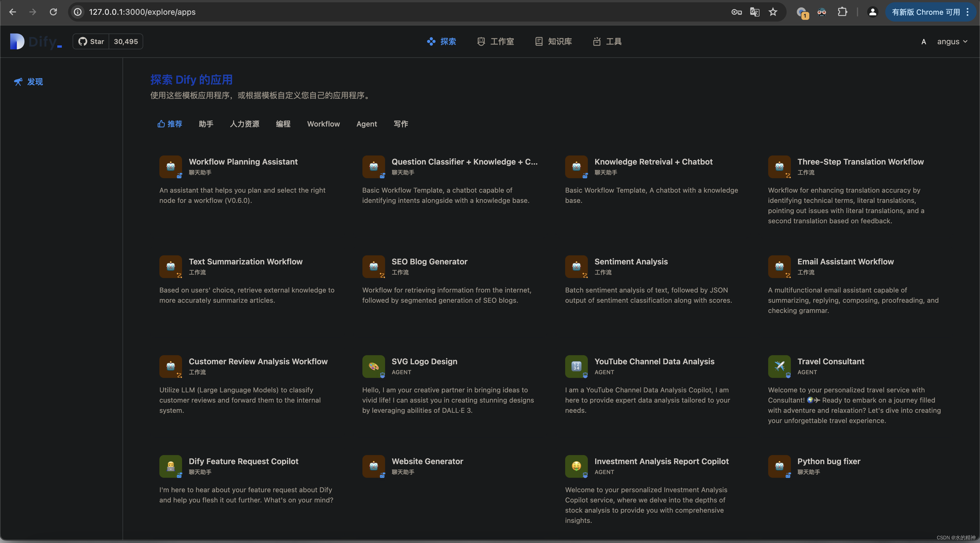
Task: Click Customer Review Analysis Workflow icon
Action: pyautogui.click(x=170, y=367)
